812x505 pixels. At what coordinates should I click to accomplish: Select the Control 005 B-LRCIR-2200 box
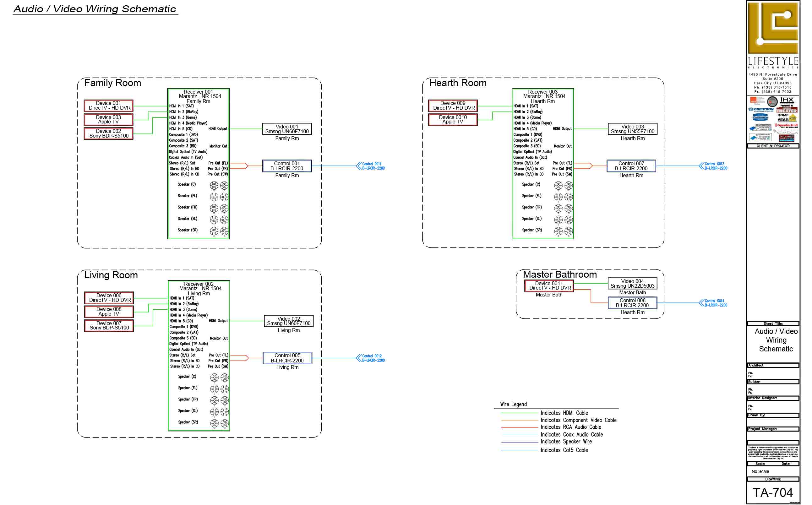[287, 358]
